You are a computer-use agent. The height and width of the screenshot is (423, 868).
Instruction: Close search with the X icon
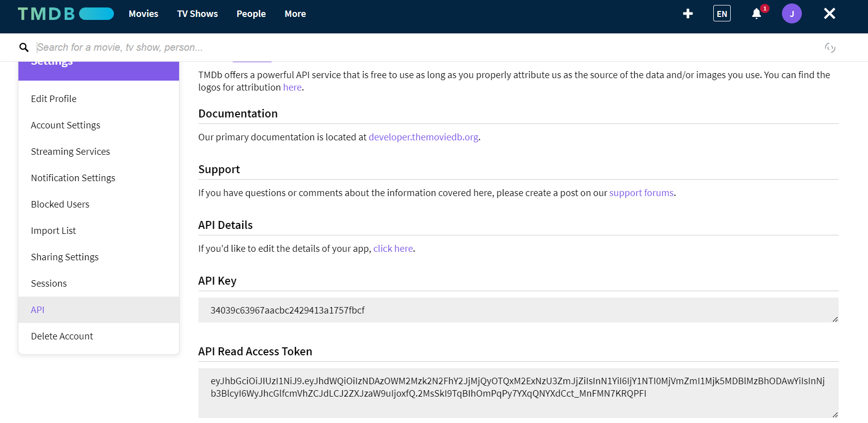829,13
